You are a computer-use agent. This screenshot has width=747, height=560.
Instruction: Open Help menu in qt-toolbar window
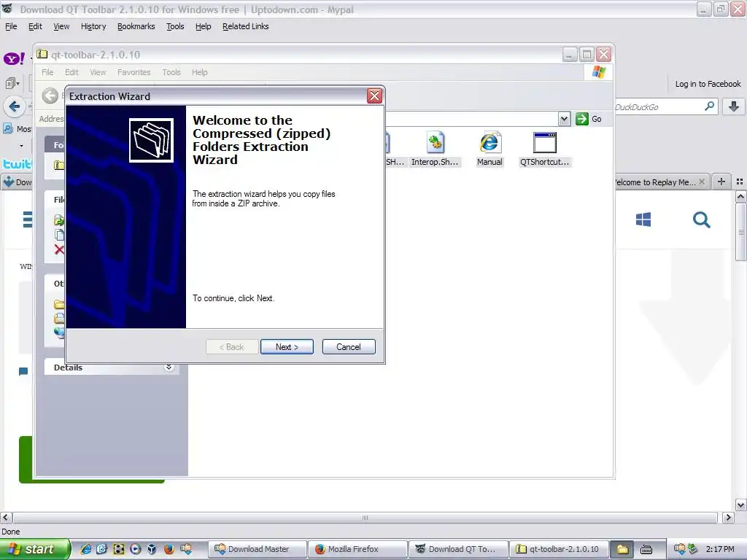tap(200, 72)
